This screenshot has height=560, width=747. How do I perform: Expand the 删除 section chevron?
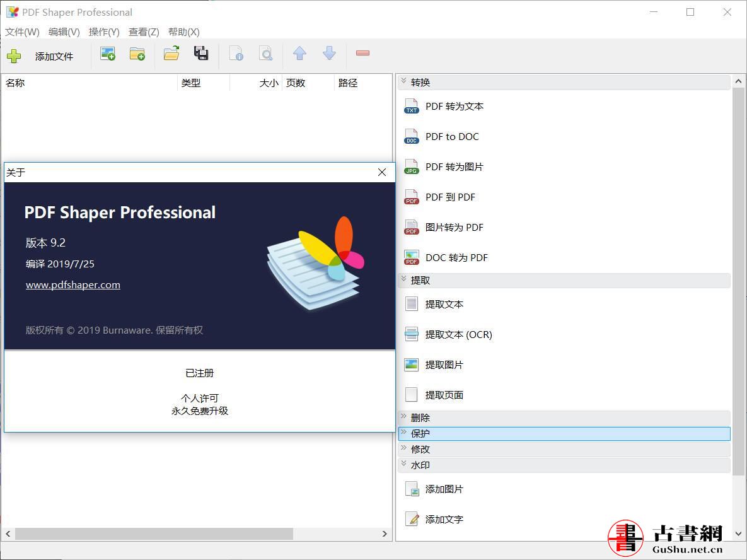[x=403, y=417]
